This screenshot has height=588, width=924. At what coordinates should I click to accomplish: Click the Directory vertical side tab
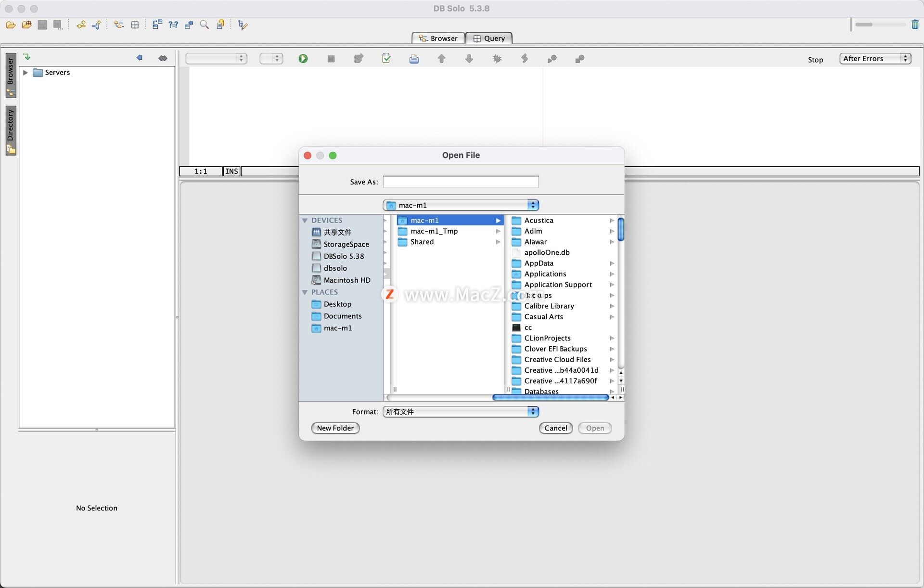[x=11, y=131]
